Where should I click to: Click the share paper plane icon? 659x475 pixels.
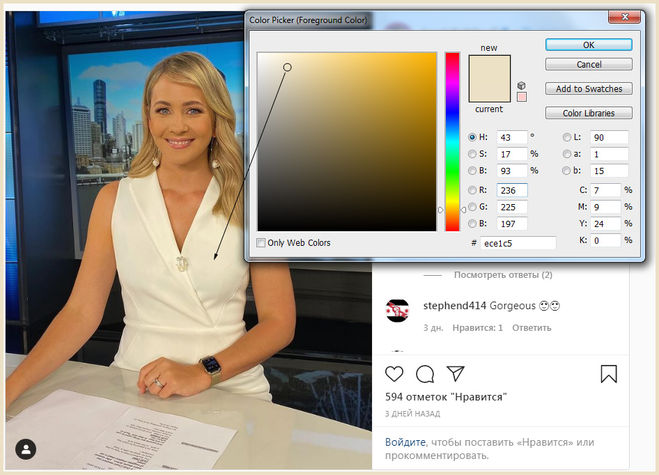455,374
